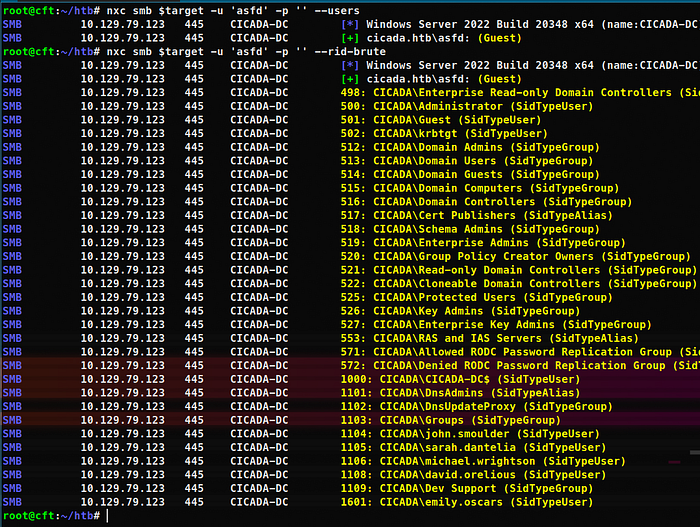The width and height of the screenshot is (700, 527).
Task: Click the RID number '500:'
Action: pos(353,106)
